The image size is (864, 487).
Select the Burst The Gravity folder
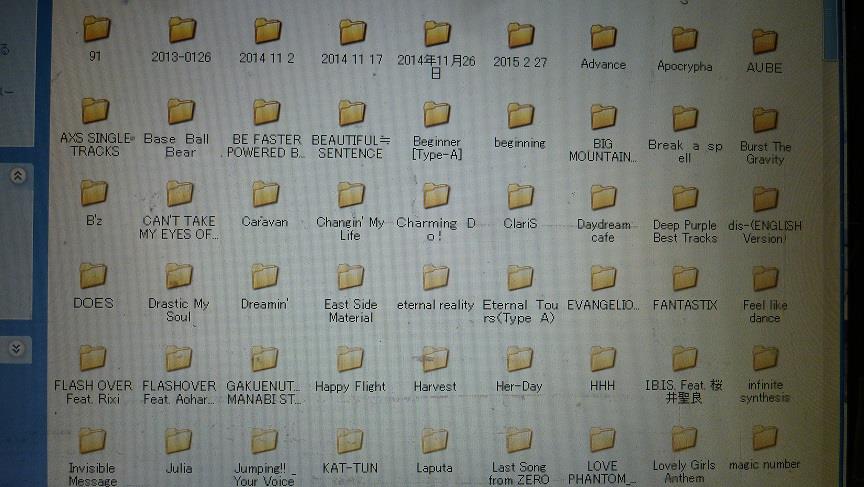[765, 120]
